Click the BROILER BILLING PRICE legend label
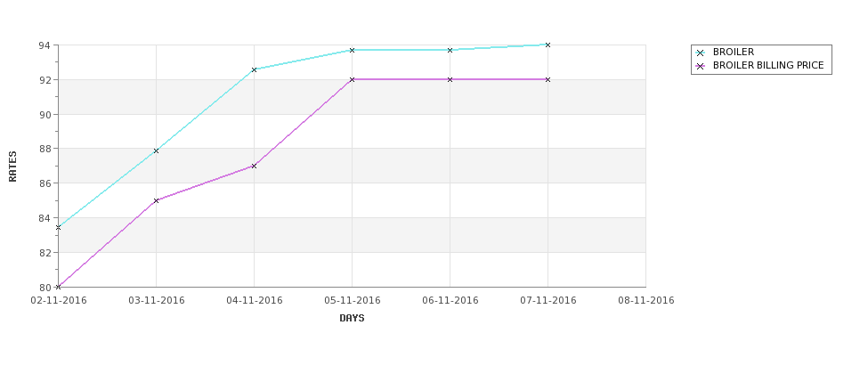 tap(768, 65)
